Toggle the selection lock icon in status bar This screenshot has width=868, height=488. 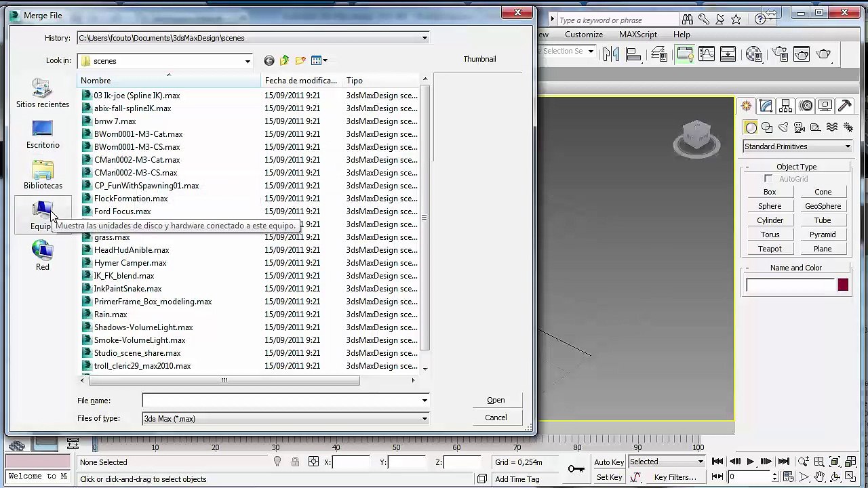point(295,462)
